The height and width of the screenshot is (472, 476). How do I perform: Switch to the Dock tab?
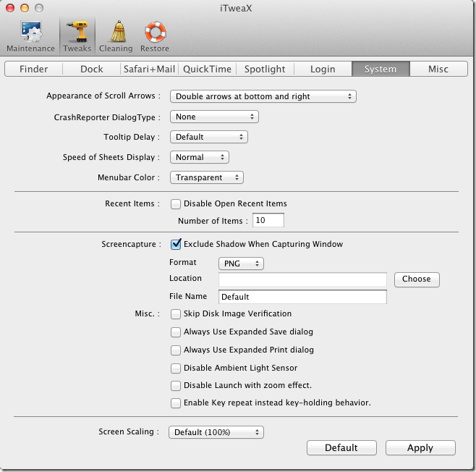pos(92,69)
